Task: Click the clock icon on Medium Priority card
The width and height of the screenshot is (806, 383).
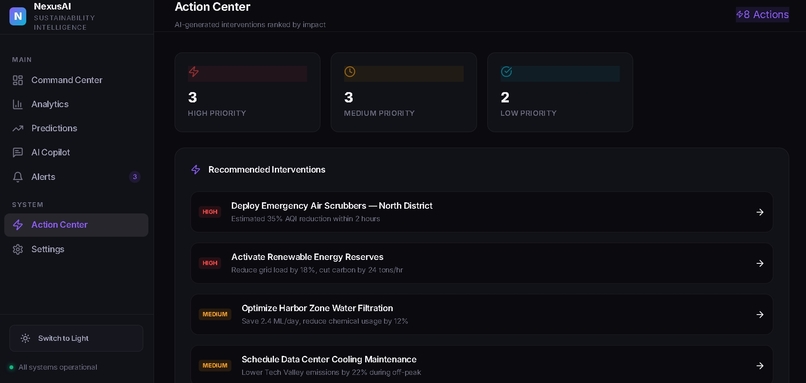Action: coord(350,71)
